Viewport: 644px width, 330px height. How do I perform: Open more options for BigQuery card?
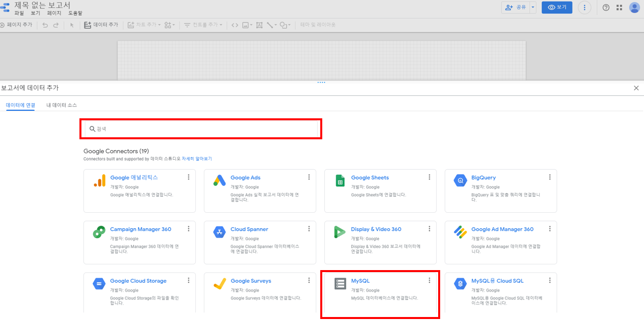(x=550, y=177)
